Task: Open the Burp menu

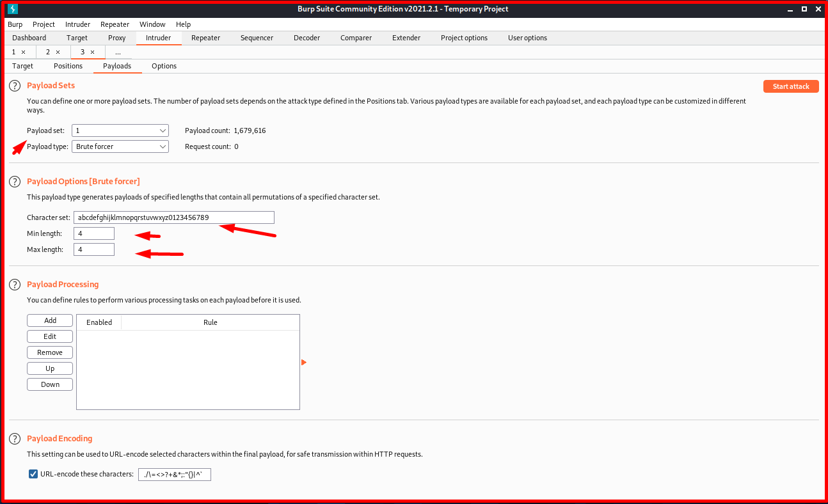Action: [15, 24]
